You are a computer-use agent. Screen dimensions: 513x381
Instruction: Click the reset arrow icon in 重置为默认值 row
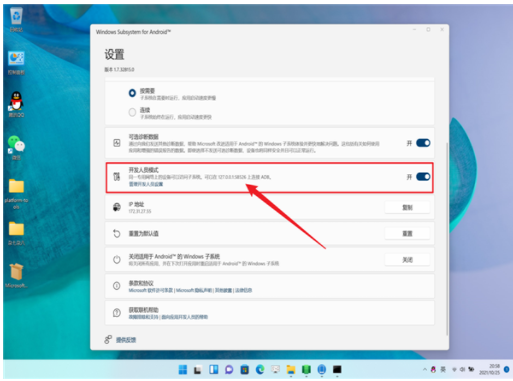(117, 234)
